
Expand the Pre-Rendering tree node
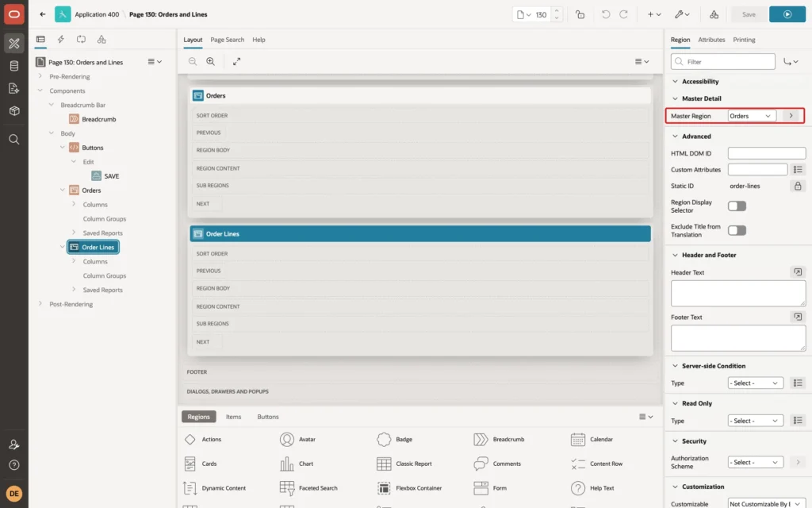[x=40, y=76]
